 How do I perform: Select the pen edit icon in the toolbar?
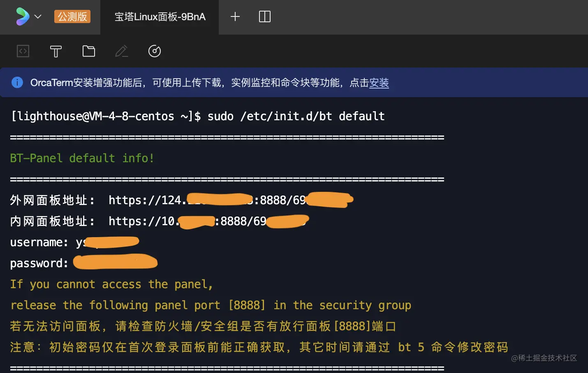click(121, 51)
